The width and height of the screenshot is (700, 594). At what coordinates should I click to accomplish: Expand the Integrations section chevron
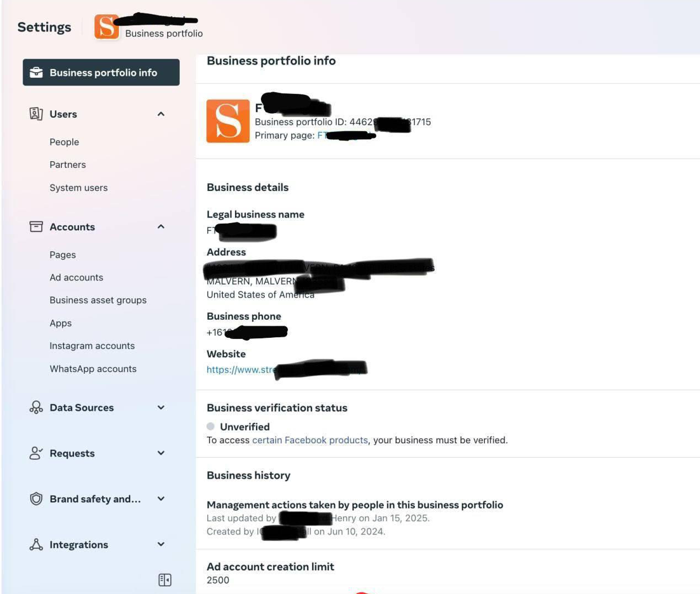(x=161, y=544)
